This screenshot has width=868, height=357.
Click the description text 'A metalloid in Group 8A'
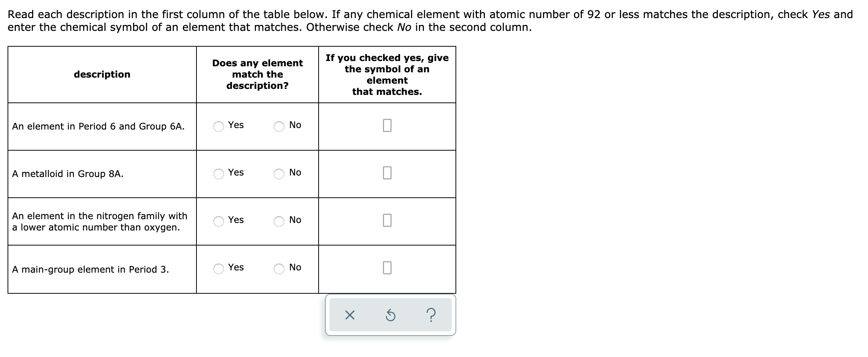point(67,174)
